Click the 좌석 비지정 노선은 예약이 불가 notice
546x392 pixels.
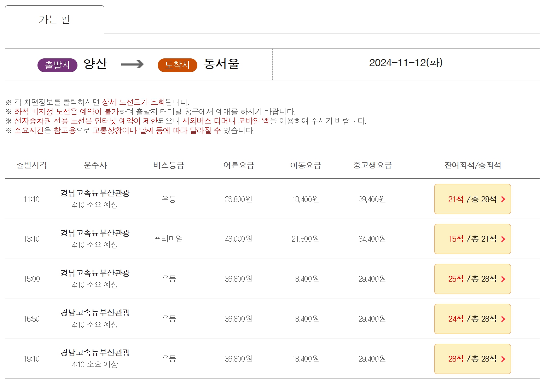(x=66, y=112)
